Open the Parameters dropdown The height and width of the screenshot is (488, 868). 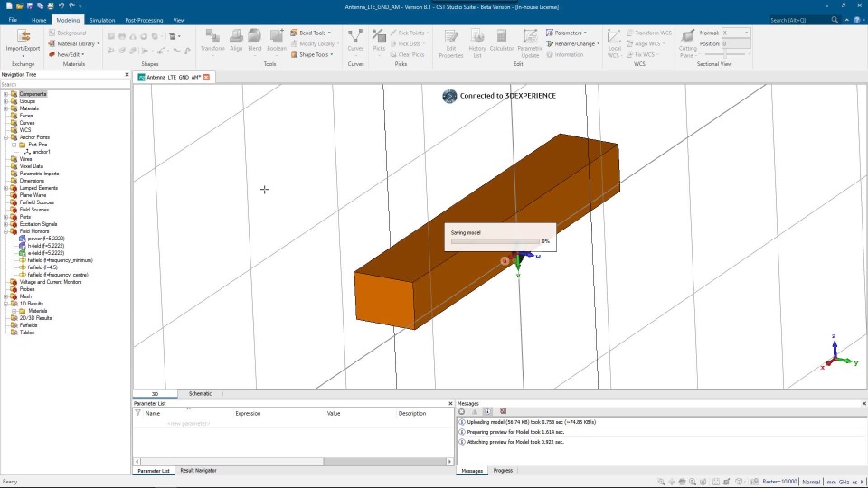coord(566,33)
